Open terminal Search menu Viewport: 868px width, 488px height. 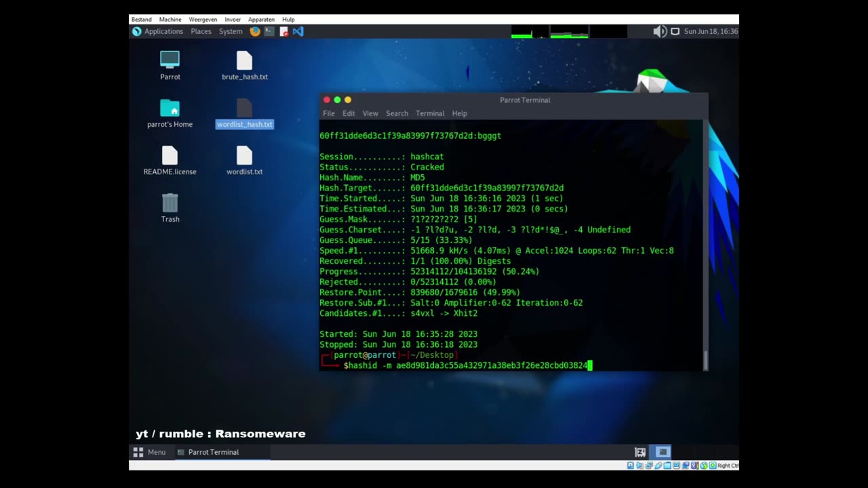click(x=397, y=113)
